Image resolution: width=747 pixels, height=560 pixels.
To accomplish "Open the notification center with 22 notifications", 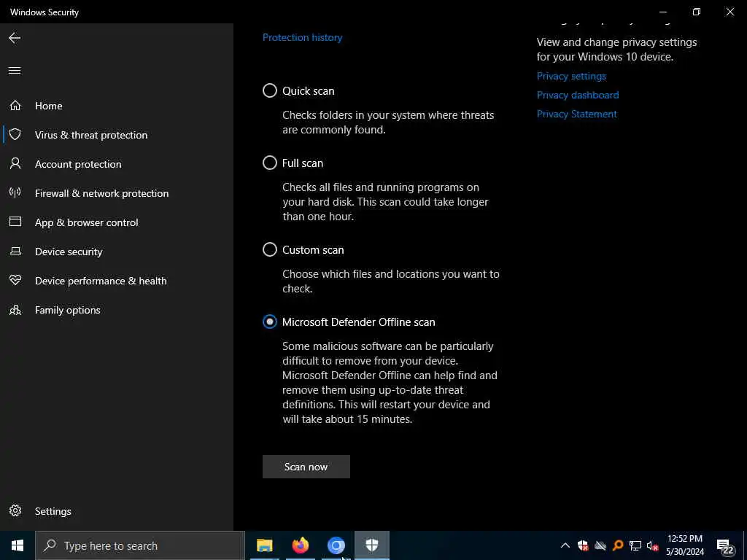I will tap(724, 545).
